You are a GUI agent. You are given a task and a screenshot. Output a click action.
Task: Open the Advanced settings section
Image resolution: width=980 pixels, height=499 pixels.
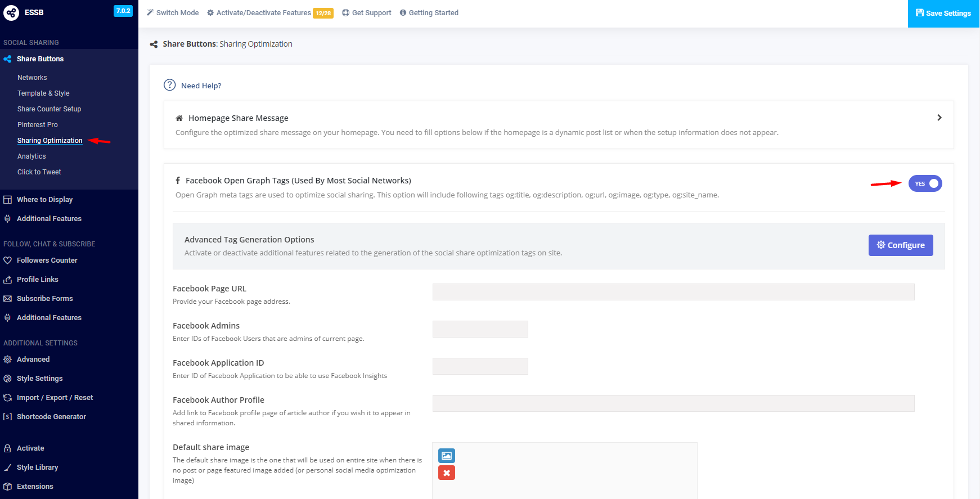[33, 359]
